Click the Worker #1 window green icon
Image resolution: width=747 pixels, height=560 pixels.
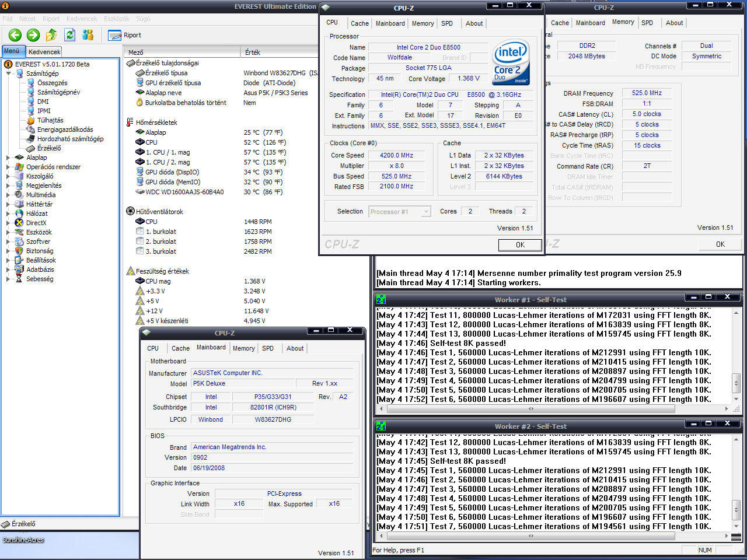(381, 299)
